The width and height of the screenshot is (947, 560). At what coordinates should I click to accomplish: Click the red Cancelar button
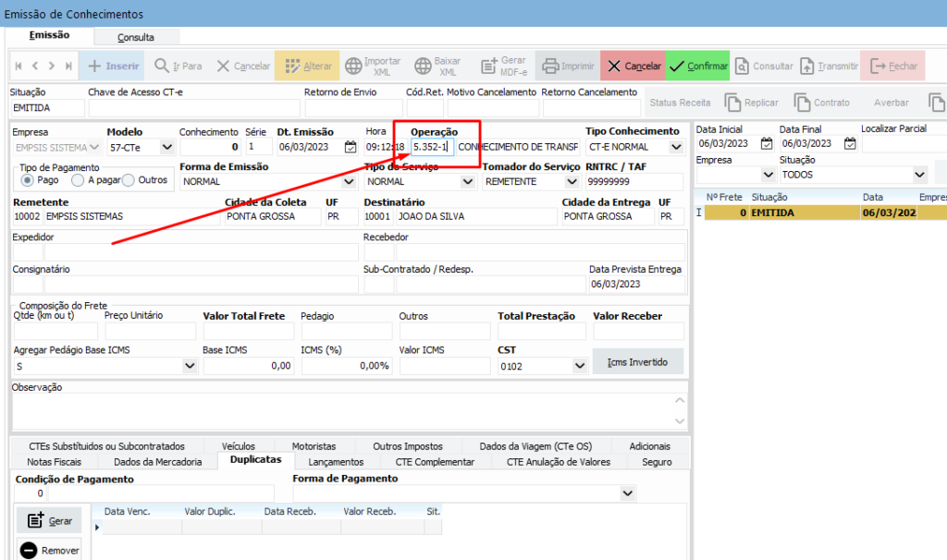click(633, 66)
